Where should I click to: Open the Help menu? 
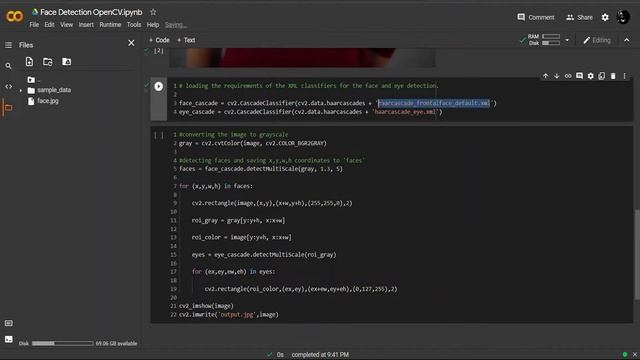[153, 25]
